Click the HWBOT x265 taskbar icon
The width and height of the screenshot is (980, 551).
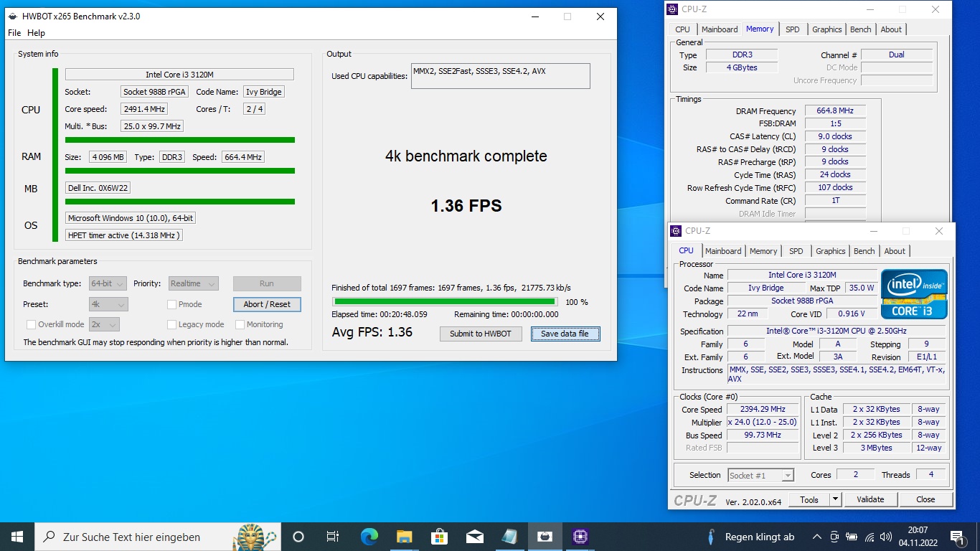pos(545,537)
